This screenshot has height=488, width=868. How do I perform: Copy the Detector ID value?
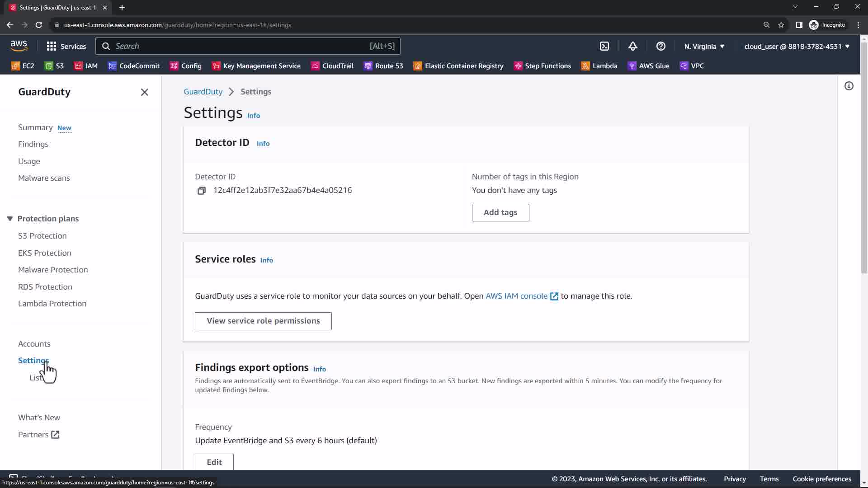202,191
